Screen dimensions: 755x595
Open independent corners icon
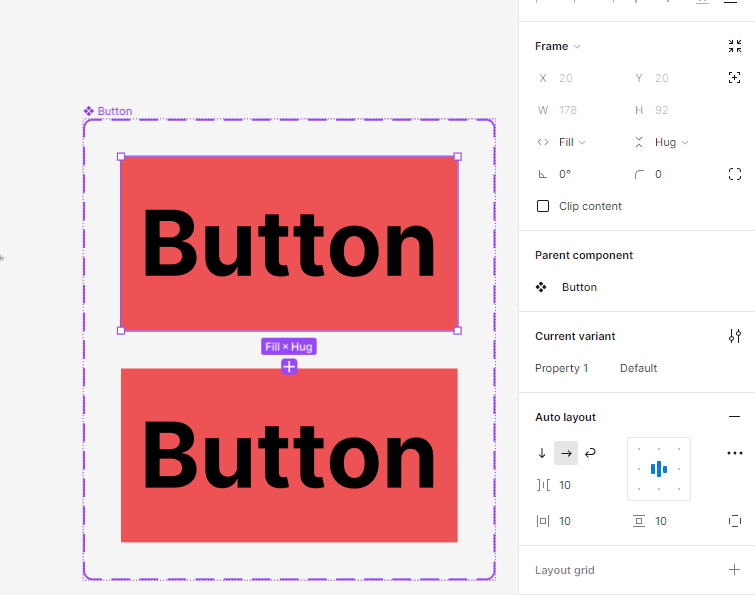point(735,174)
